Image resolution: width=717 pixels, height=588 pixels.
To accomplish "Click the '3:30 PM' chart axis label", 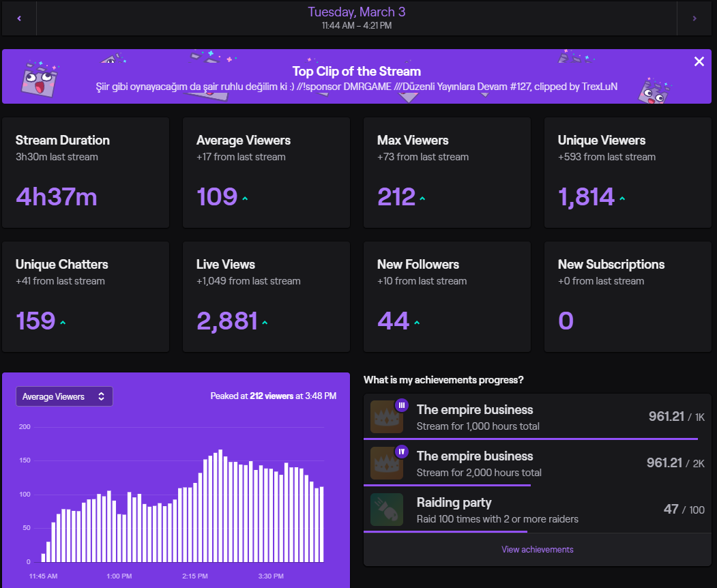I will [271, 576].
